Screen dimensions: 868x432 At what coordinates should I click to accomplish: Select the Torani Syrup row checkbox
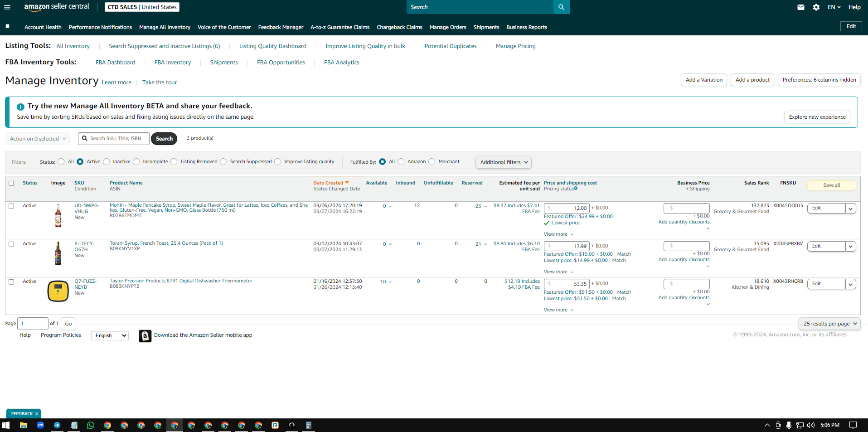point(11,244)
